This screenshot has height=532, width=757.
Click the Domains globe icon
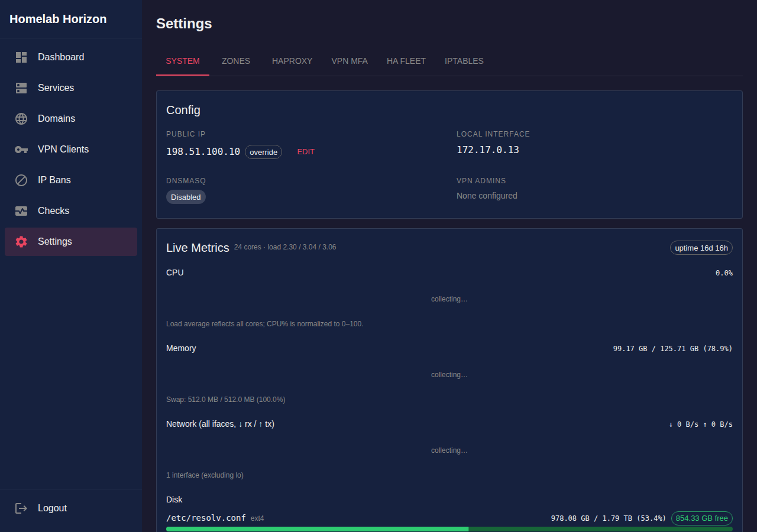21,119
